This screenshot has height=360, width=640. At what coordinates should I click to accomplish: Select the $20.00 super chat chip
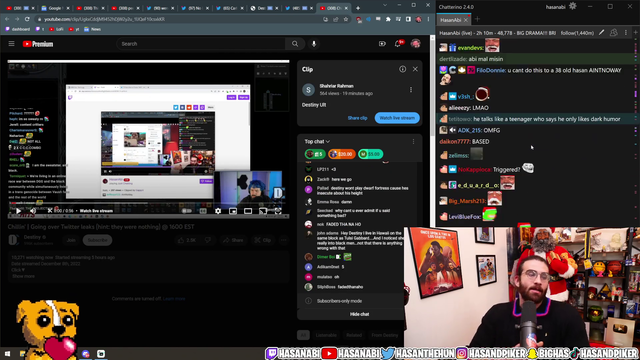pyautogui.click(x=342, y=154)
